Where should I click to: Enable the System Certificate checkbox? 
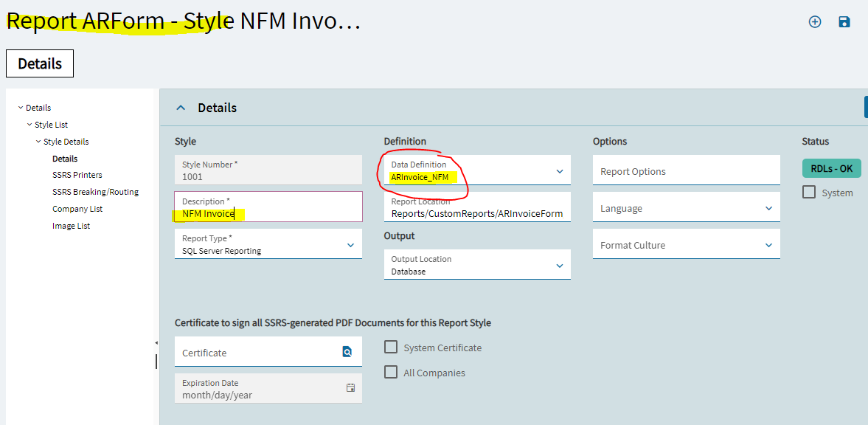[x=391, y=348]
